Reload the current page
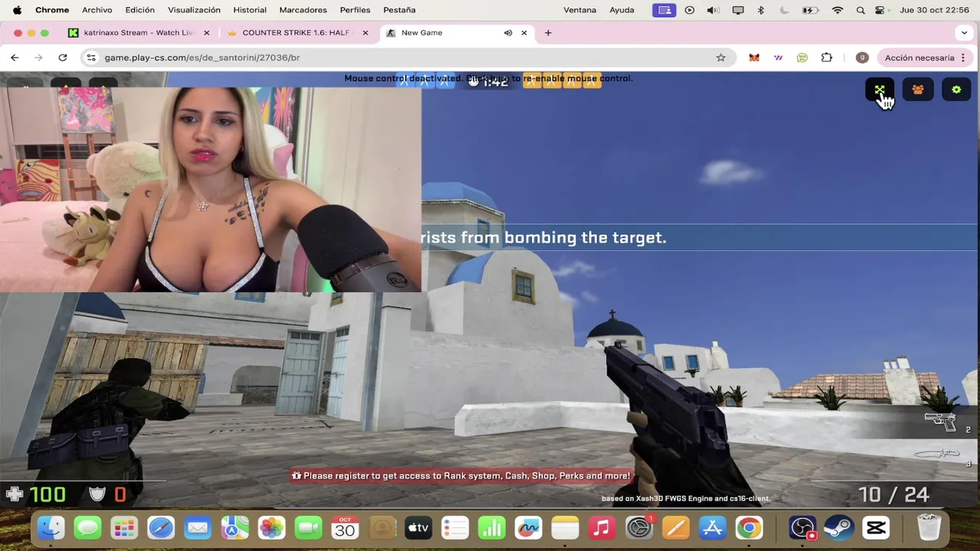The height and width of the screenshot is (551, 980). [63, 57]
